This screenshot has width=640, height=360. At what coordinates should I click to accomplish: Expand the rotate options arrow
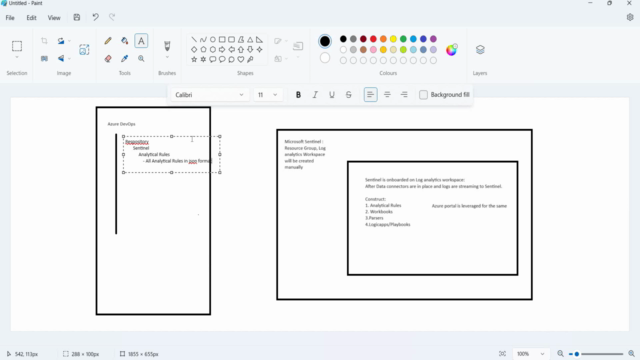click(x=69, y=41)
